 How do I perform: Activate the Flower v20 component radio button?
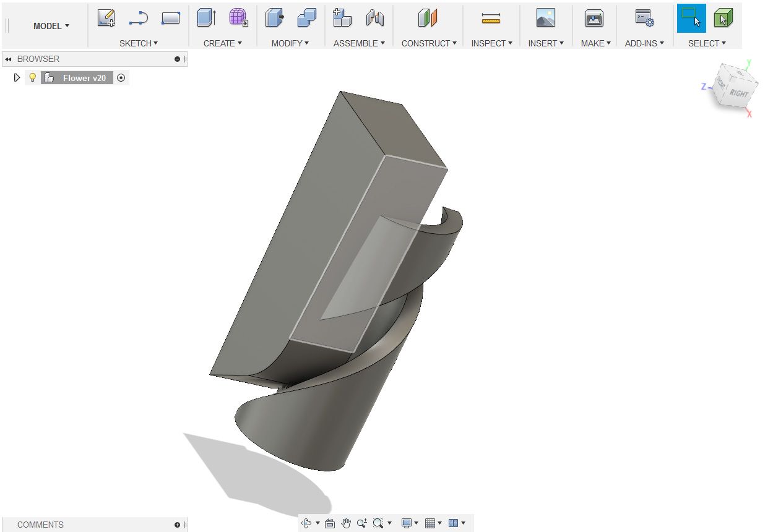coord(121,78)
